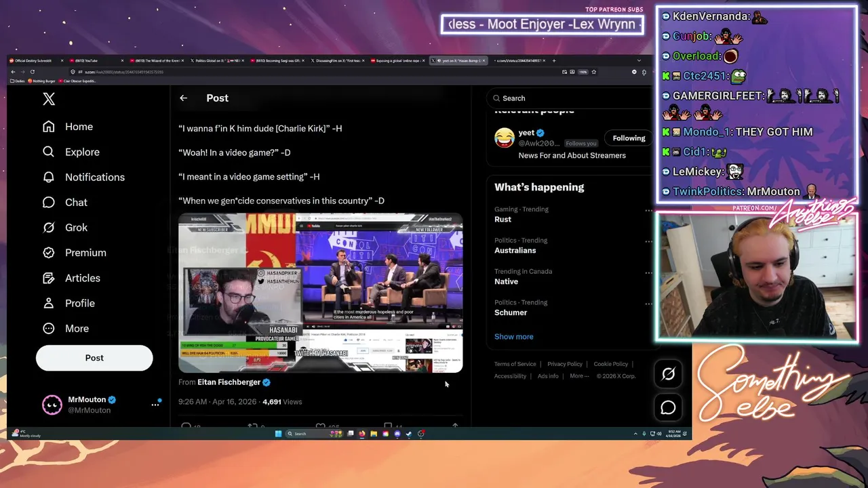Open the MrMouton account menu dots
Viewport: 868px width, 488px height.
click(155, 405)
